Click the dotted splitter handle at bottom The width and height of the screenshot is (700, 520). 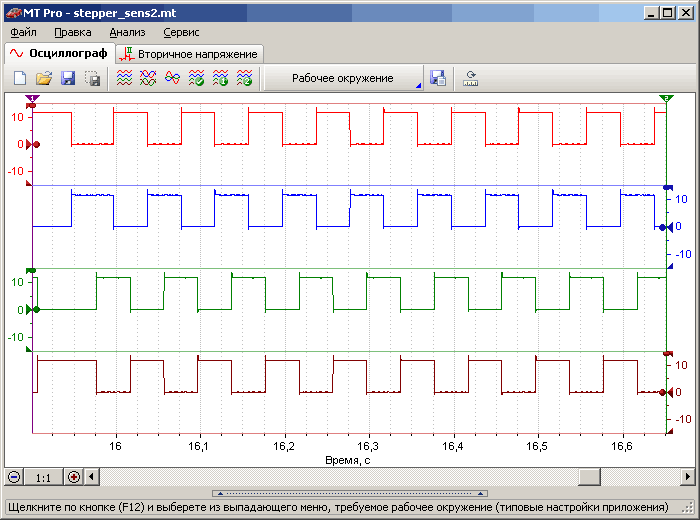(349, 493)
